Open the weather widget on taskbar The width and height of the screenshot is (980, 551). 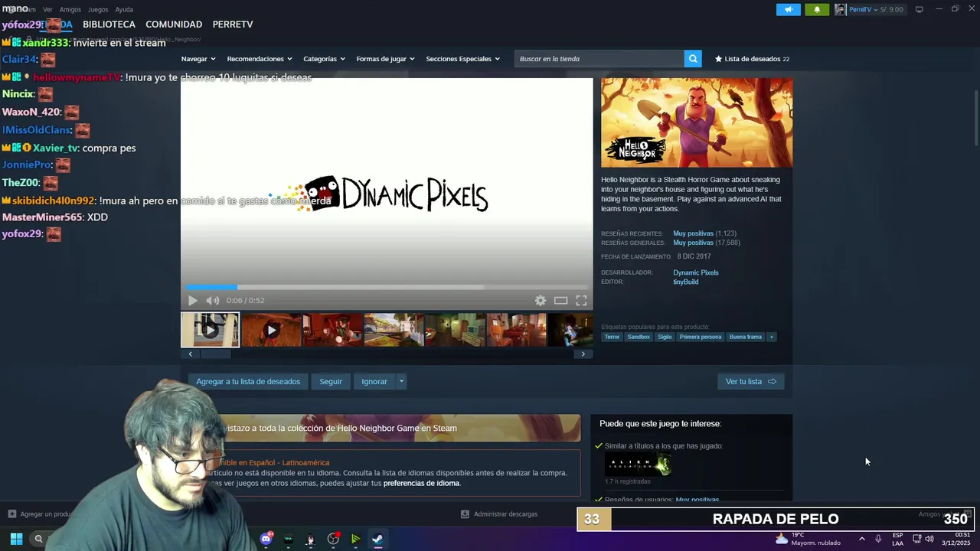(x=807, y=539)
